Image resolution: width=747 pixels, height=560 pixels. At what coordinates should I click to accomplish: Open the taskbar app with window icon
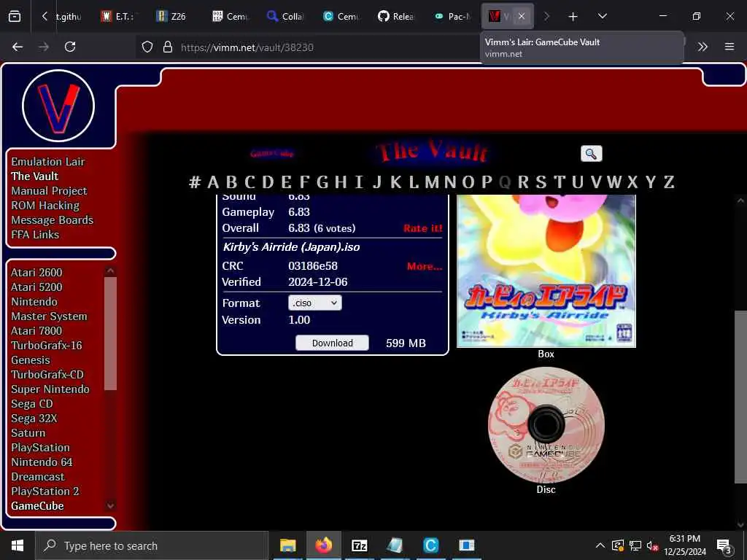(x=466, y=545)
